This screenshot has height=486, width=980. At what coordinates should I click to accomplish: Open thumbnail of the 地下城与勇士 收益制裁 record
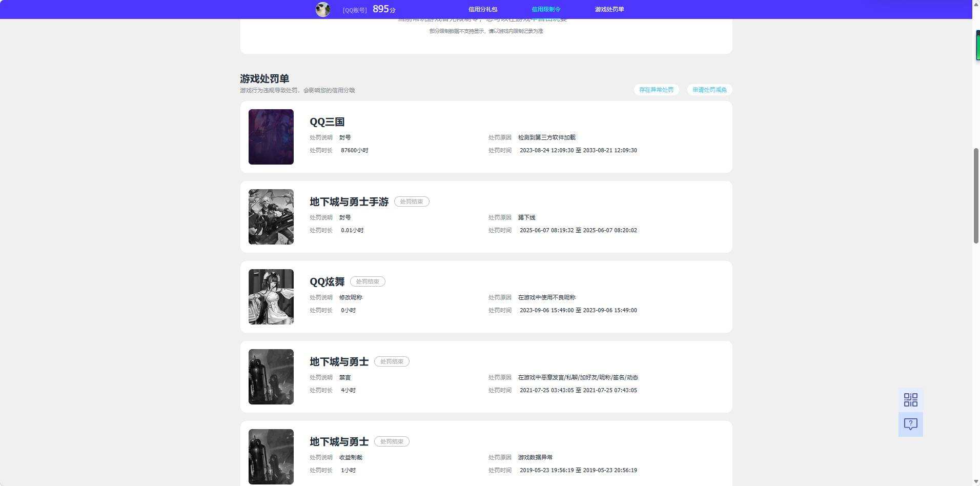(271, 457)
